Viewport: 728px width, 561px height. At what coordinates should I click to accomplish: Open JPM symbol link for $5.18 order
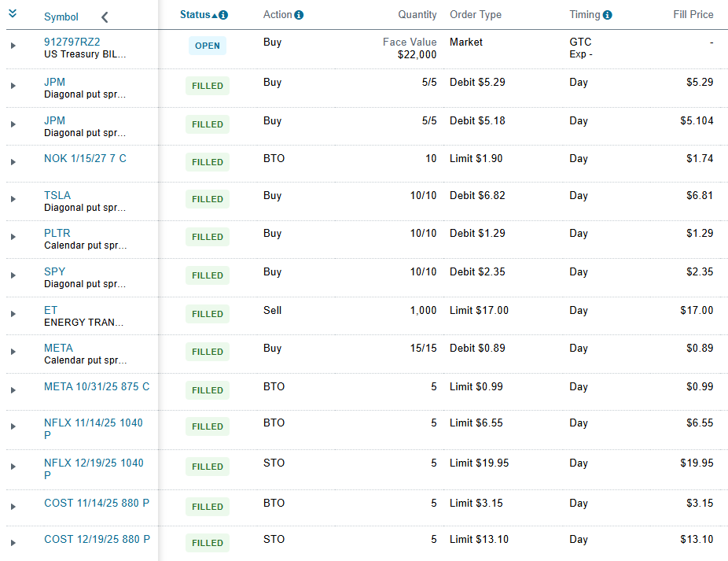coord(54,121)
